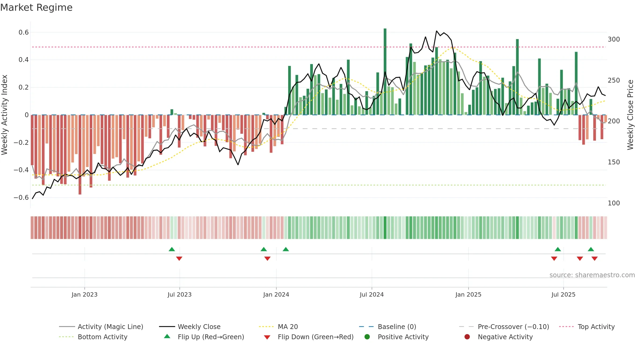Click the 300 price axis tick label
The image size is (644, 362).
pyautogui.click(x=614, y=39)
